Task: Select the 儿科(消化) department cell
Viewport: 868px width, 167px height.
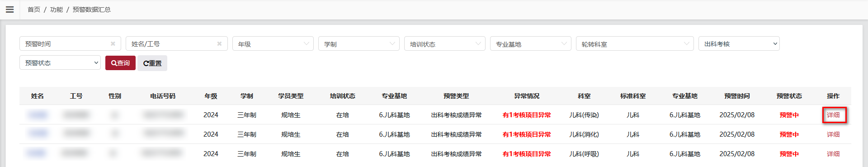Action: 584,134
